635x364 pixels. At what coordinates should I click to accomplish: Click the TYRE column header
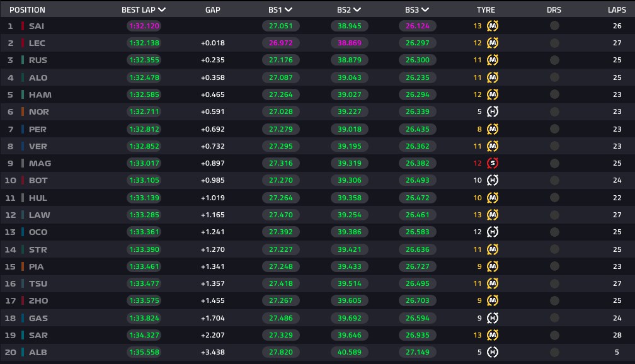(x=486, y=9)
